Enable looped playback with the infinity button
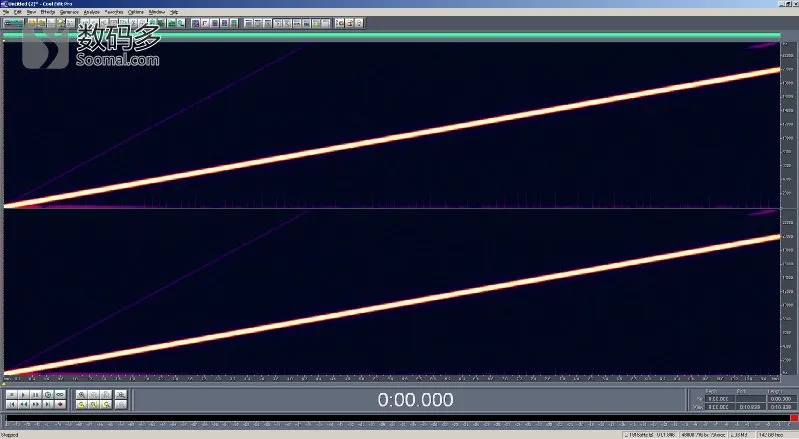 [x=60, y=395]
